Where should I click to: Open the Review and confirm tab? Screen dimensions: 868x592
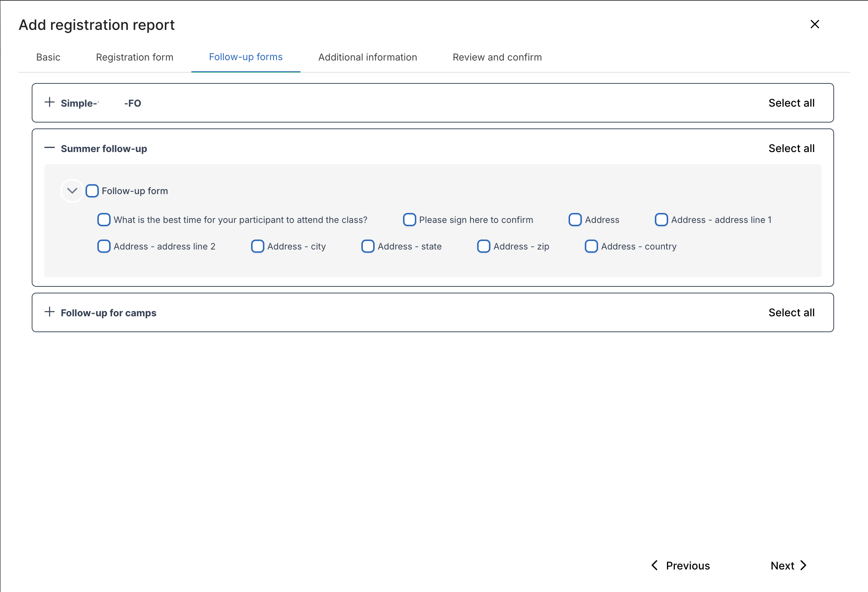coord(497,57)
